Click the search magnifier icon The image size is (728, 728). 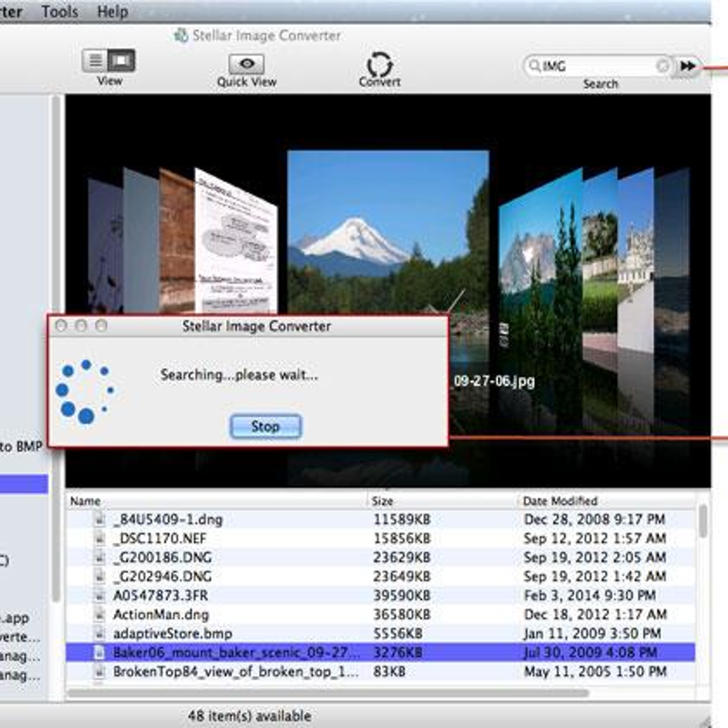[534, 66]
